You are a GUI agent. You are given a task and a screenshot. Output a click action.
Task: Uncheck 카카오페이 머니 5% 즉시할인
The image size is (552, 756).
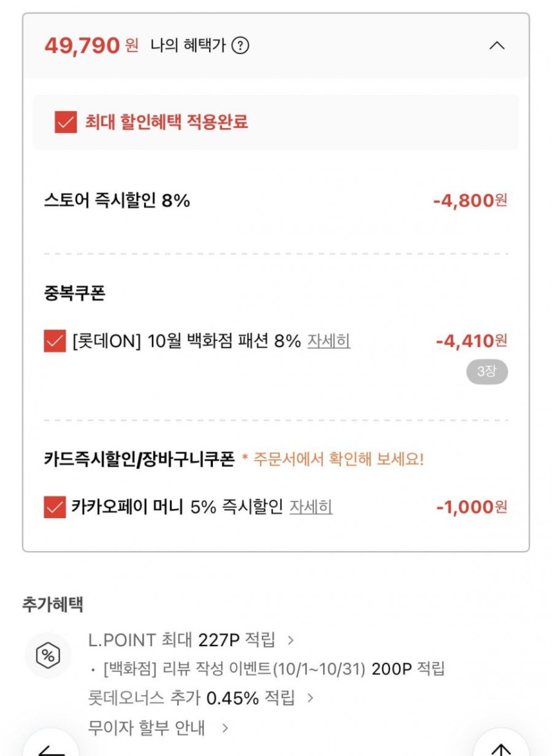pyautogui.click(x=55, y=507)
